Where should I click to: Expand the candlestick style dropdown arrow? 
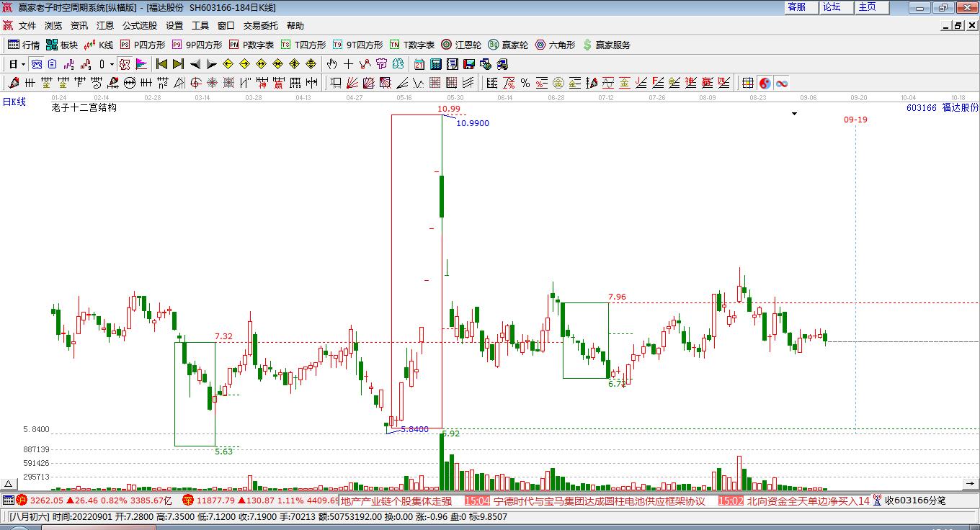(x=111, y=64)
